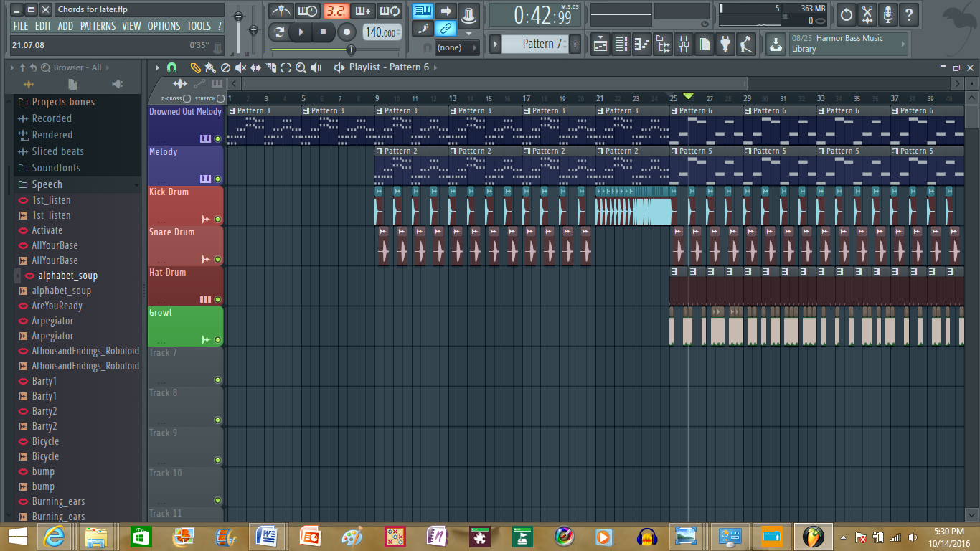Screen dimensions: 980x551
Task: Select the Slip tool in Playlist toolbar
Action: 255,67
